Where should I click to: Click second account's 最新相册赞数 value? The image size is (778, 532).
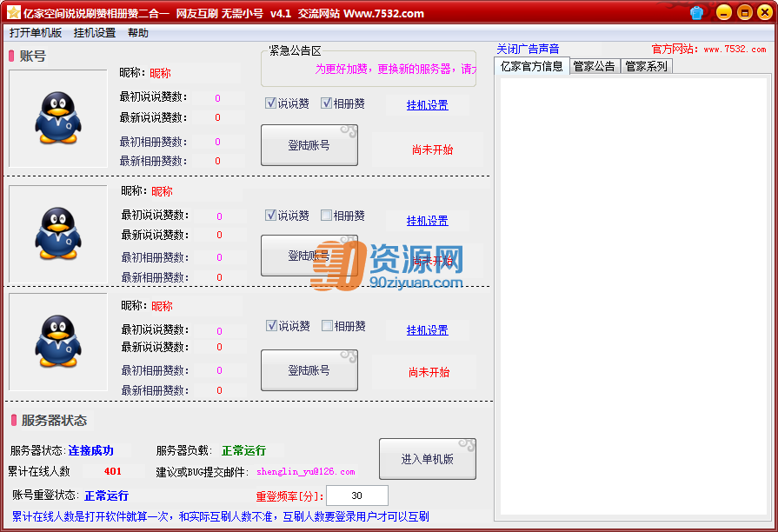point(219,277)
